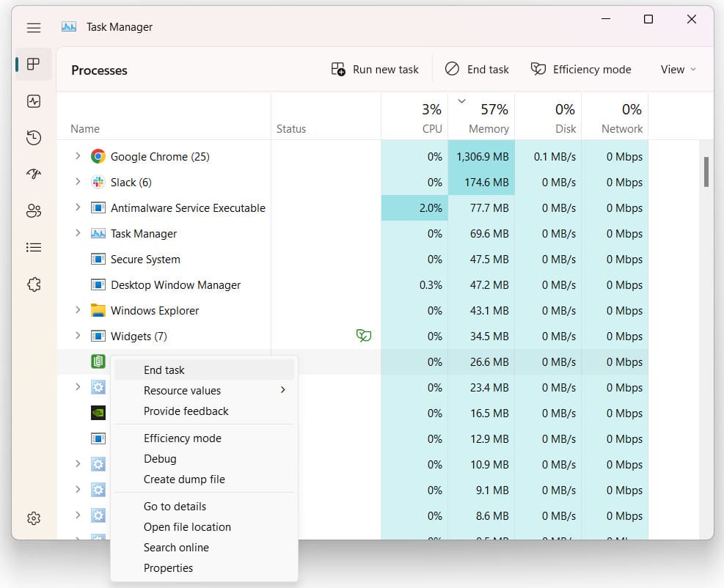This screenshot has width=724, height=588.
Task: Choose End task in context menu
Action: click(x=204, y=370)
